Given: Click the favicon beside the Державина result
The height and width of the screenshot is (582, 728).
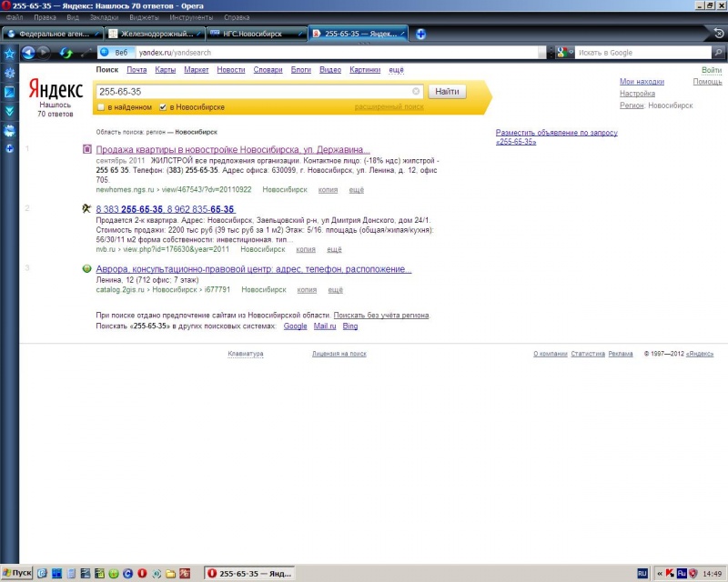Looking at the screenshot, I should (x=86, y=149).
